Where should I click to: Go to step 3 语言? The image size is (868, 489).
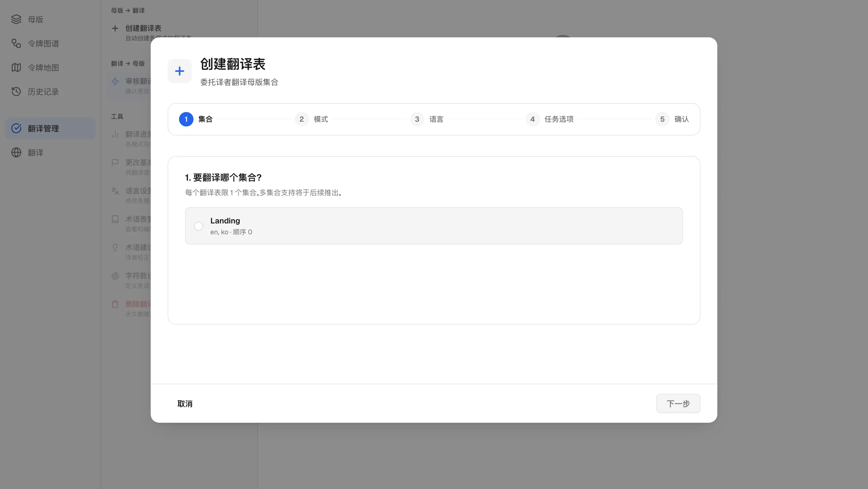(426, 119)
